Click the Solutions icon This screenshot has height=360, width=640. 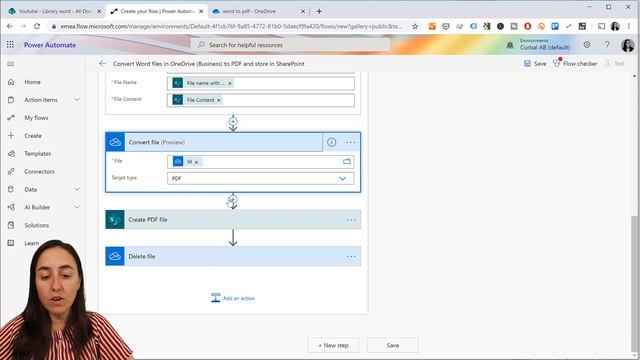[11, 225]
